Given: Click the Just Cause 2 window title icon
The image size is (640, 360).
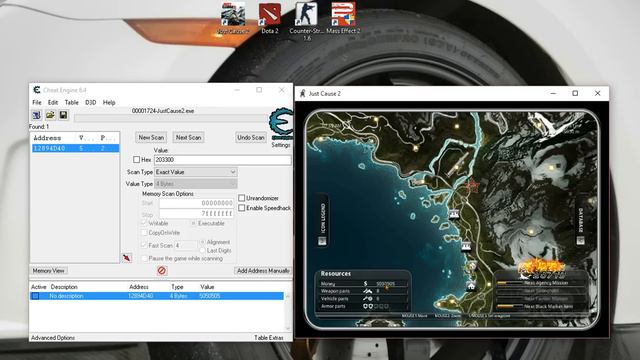Looking at the screenshot, I should [302, 93].
